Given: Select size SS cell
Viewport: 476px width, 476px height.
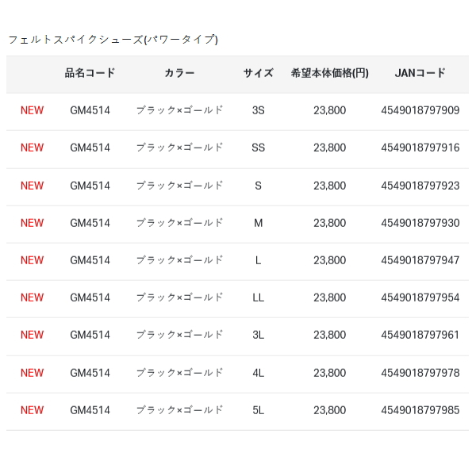Looking at the screenshot, I should pyautogui.click(x=258, y=148).
